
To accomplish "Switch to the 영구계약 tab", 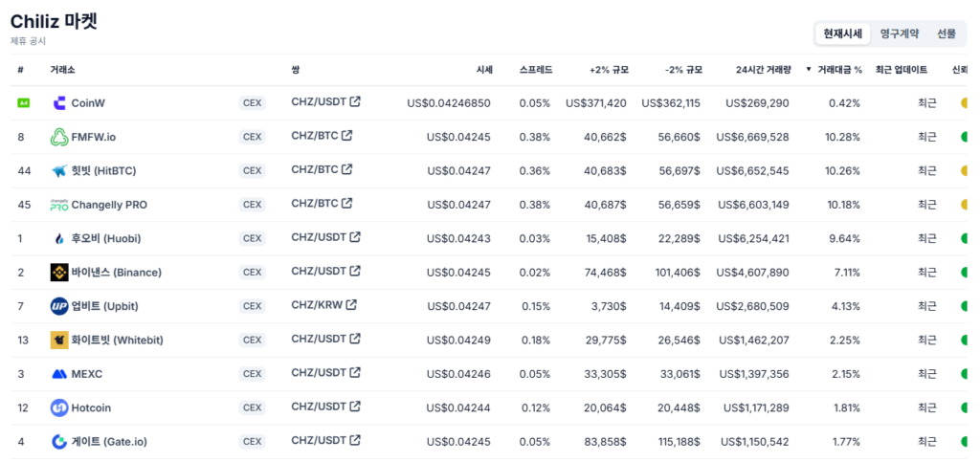I will pyautogui.click(x=900, y=33).
